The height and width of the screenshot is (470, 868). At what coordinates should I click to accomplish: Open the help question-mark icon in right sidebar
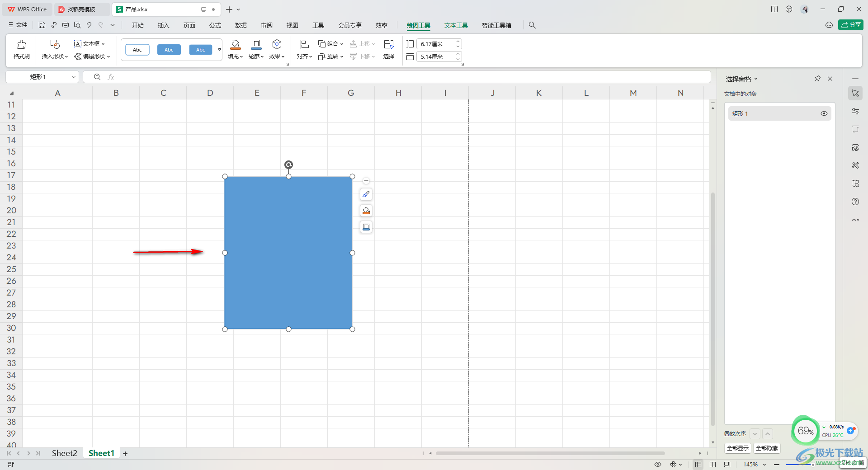tap(855, 202)
